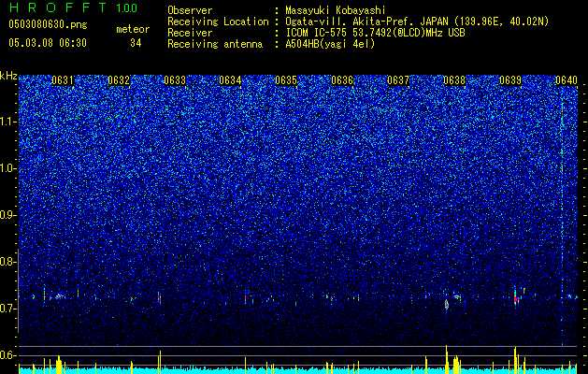Click the tallest yellow peak under 0638
This screenshot has height=374, width=588.
[x=447, y=359]
